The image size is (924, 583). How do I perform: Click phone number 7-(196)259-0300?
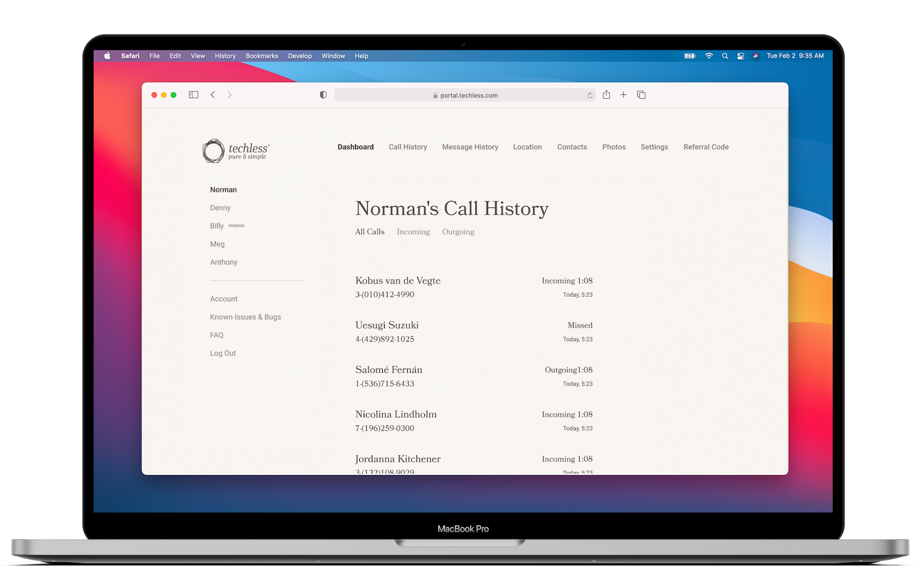385,428
